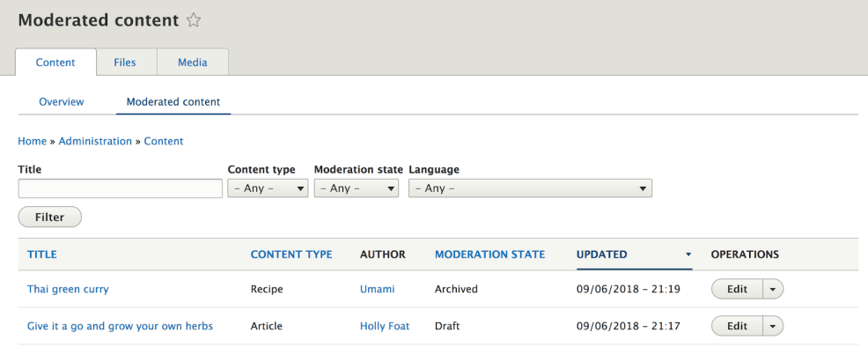868x362 pixels.
Task: Open the Content type dropdown
Action: pos(268,188)
